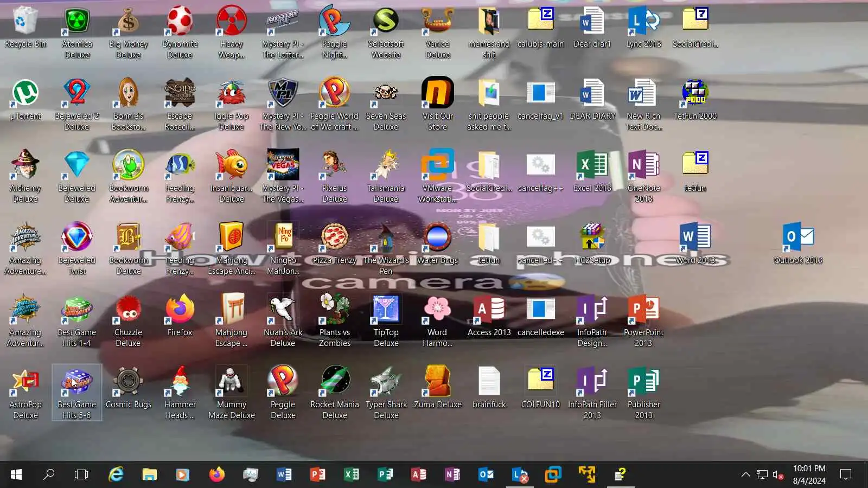Launch Internet Explorer from the taskbar
Viewport: 868px width, 488px height.
pos(116,475)
